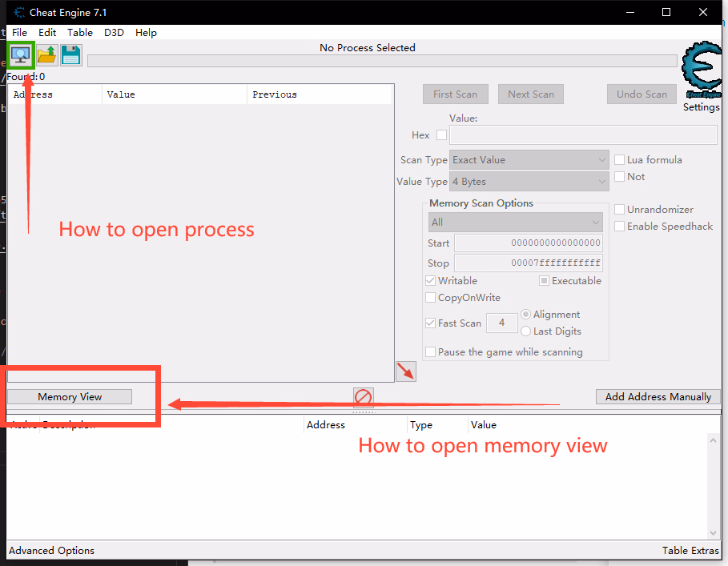Select the Alignment radio button
The image size is (728, 566).
[x=525, y=314]
